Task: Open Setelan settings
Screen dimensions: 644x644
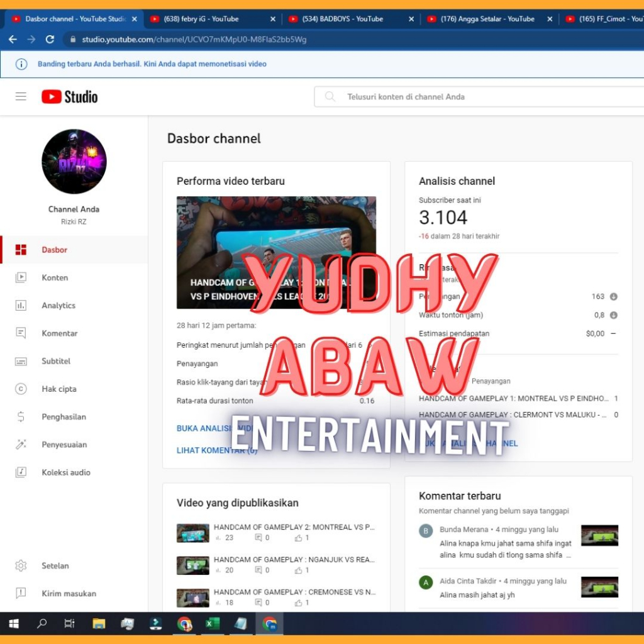Action: [55, 565]
